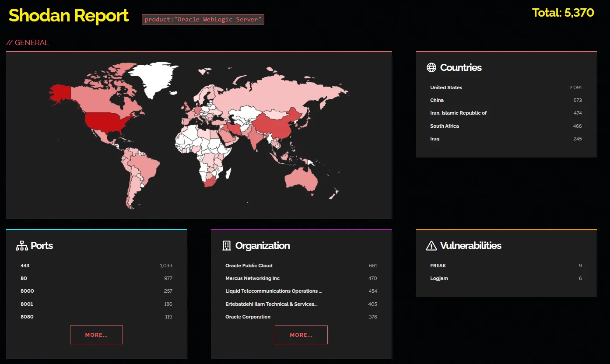
Task: Click the 378 count for Oracle Corporation
Action: point(373,317)
